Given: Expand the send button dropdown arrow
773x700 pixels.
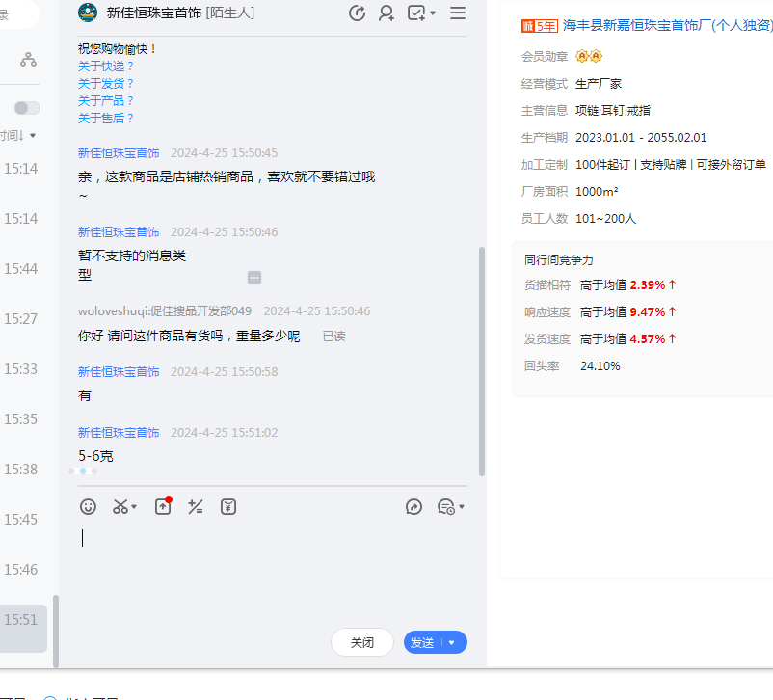Looking at the screenshot, I should coord(452,643).
